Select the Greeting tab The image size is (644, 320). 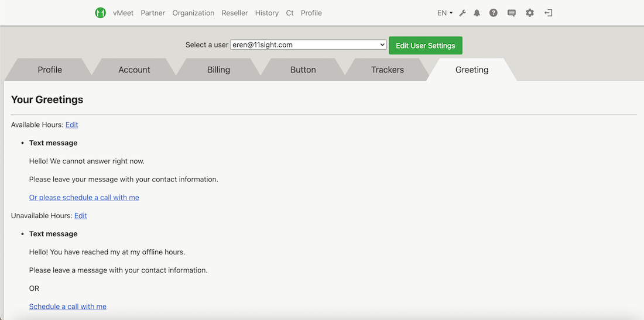[472, 70]
